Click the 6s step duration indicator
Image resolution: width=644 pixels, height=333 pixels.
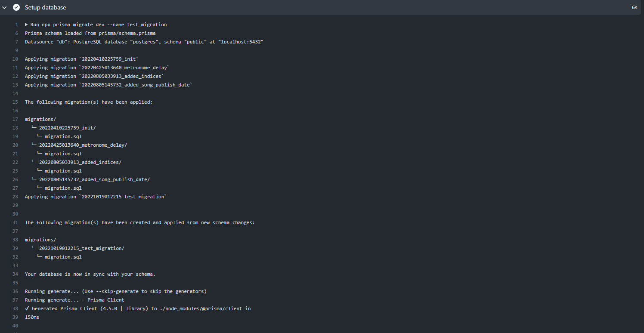(x=634, y=7)
